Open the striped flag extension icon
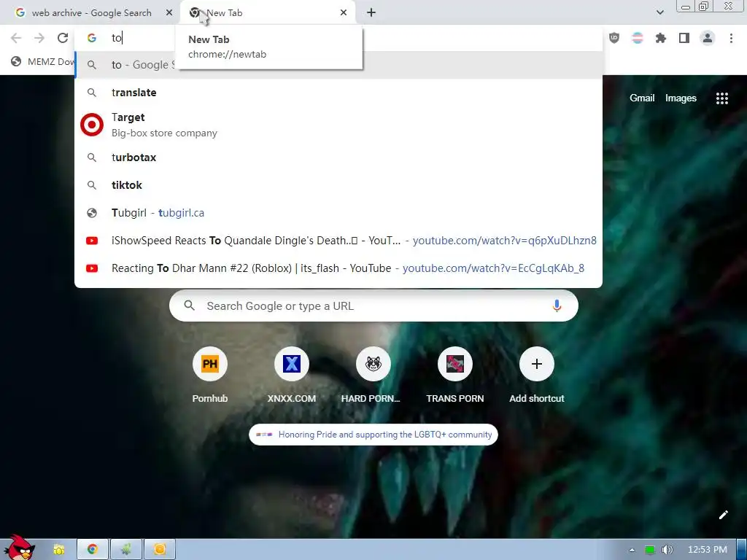The height and width of the screenshot is (560, 747). pyautogui.click(x=638, y=38)
